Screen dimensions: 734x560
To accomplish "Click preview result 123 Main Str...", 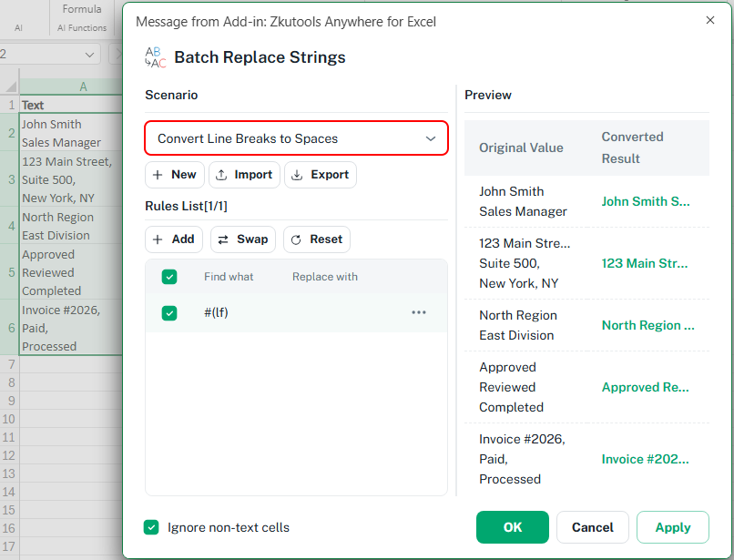I will pos(645,263).
